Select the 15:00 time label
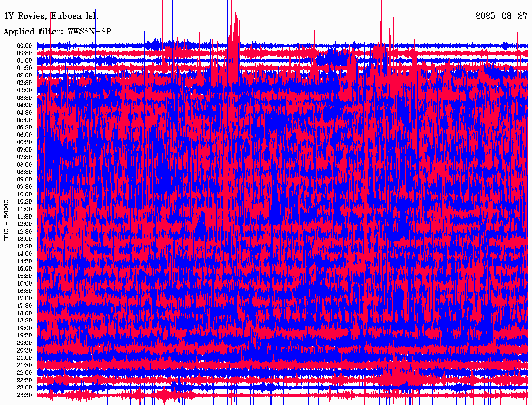This screenshot has height=405, width=532. (24, 268)
